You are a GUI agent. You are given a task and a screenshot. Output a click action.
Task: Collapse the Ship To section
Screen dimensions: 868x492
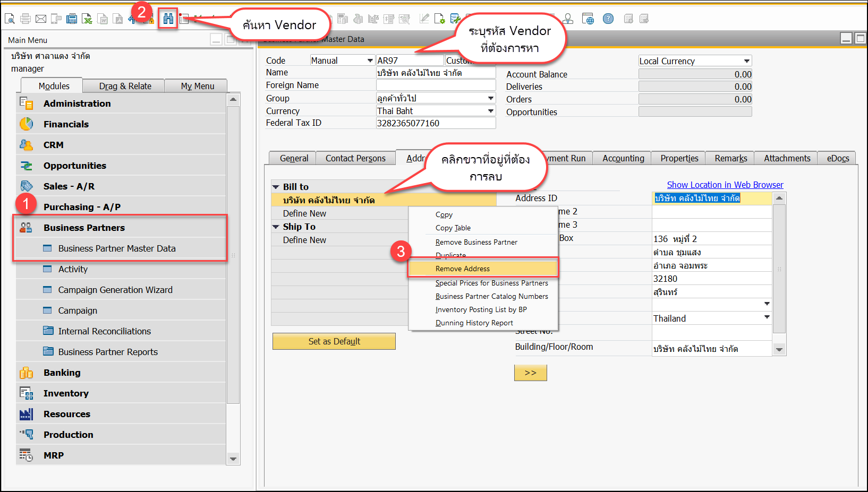pyautogui.click(x=276, y=227)
